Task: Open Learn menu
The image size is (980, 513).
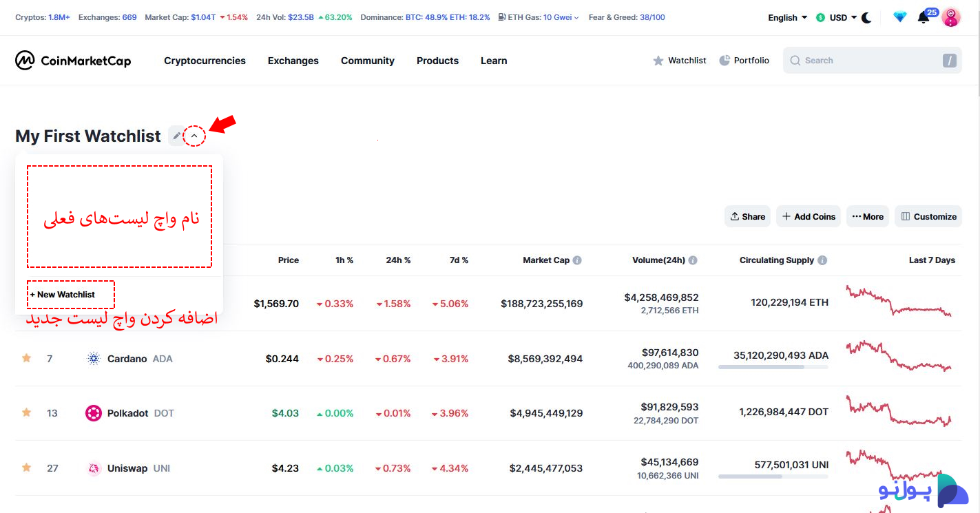Action: [494, 61]
